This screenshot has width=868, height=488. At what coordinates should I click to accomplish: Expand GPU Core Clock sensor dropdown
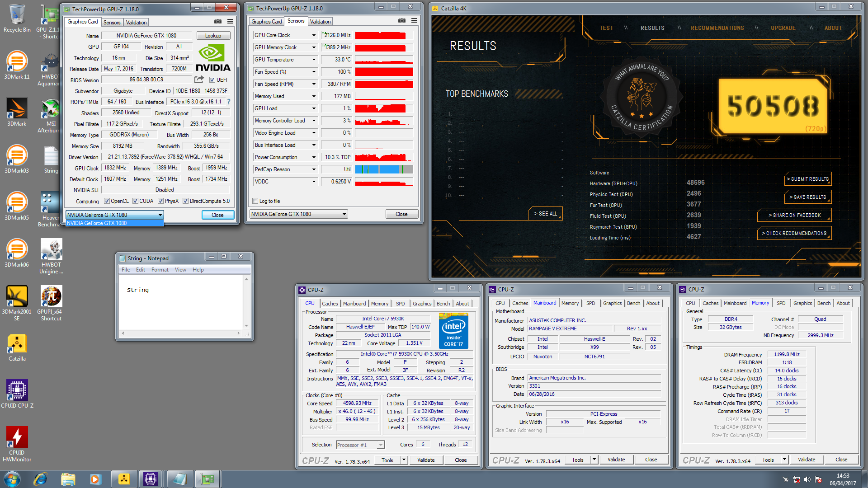[x=314, y=35]
